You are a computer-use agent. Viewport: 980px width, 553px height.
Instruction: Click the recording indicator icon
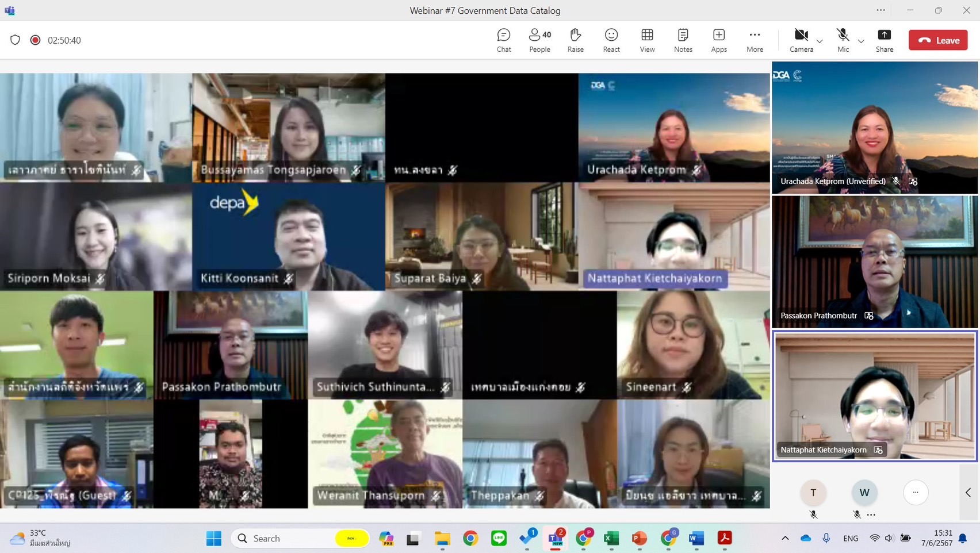click(35, 40)
